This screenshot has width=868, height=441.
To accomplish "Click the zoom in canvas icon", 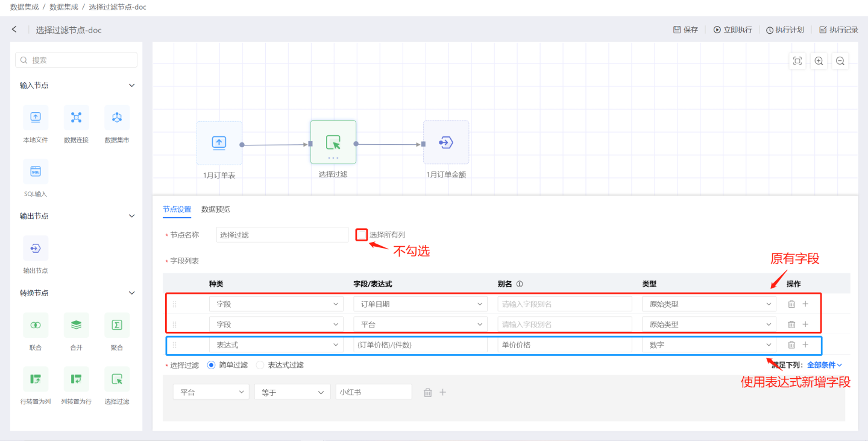I will click(x=819, y=61).
